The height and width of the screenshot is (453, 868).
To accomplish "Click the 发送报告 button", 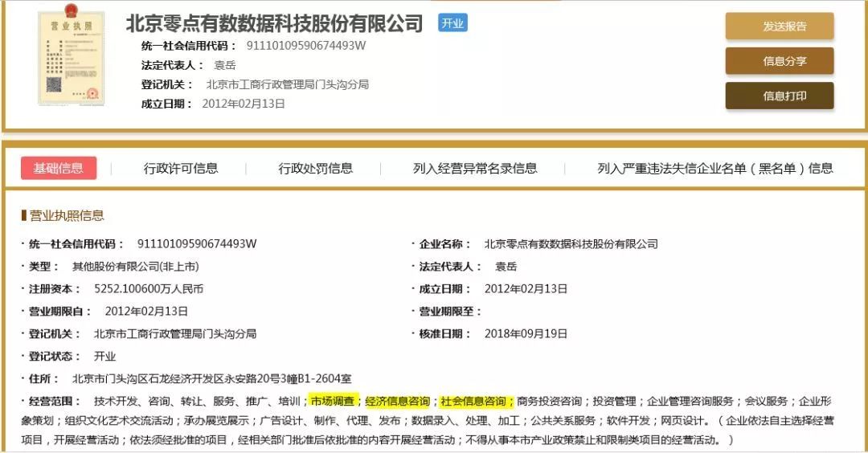I will pyautogui.click(x=779, y=27).
